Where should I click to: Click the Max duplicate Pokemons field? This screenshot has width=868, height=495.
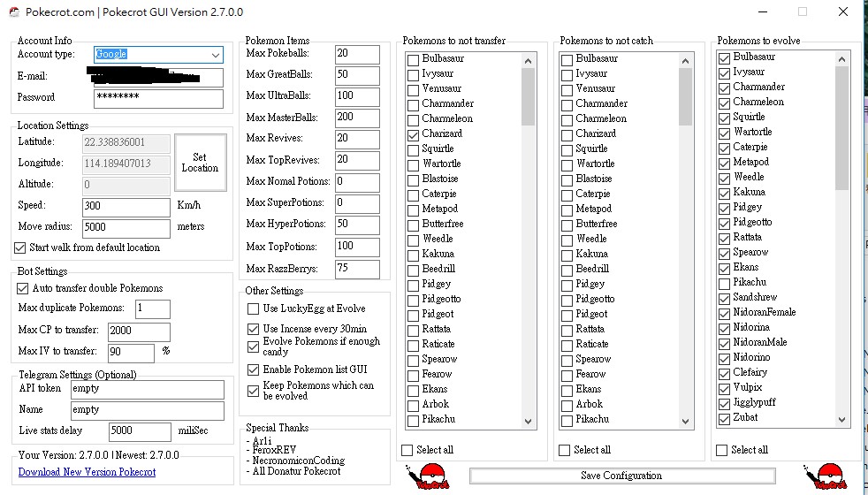tap(153, 309)
